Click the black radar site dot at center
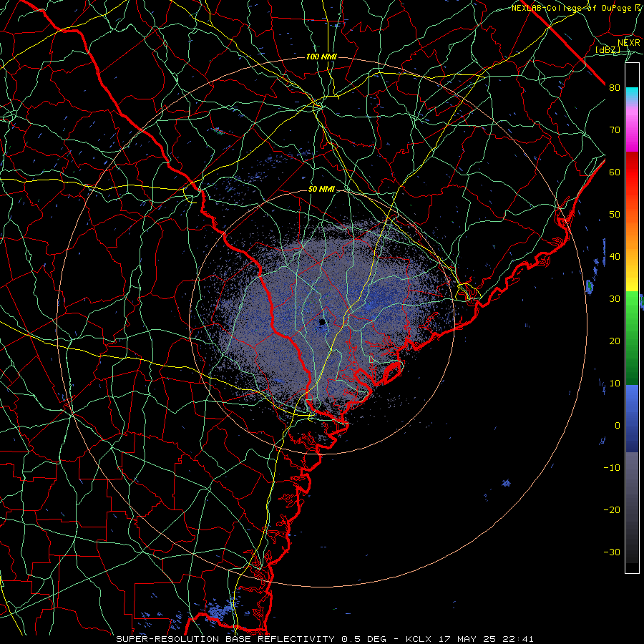This screenshot has width=644, height=644. [x=323, y=322]
